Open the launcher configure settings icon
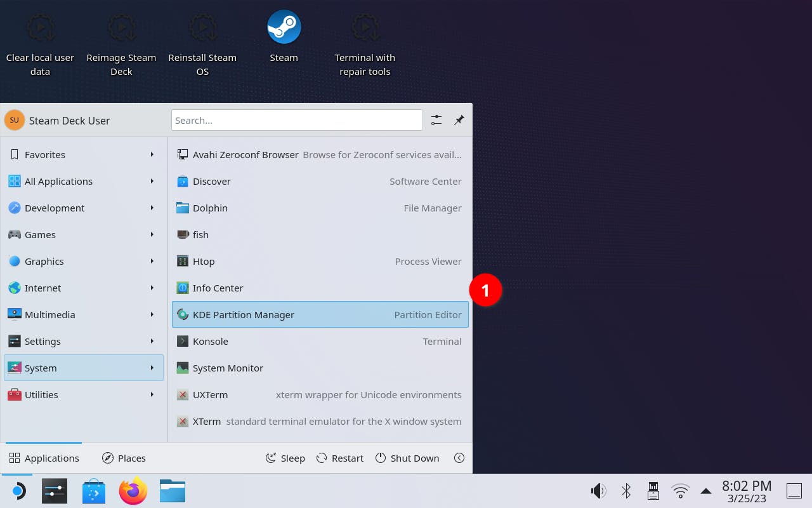 tap(436, 120)
